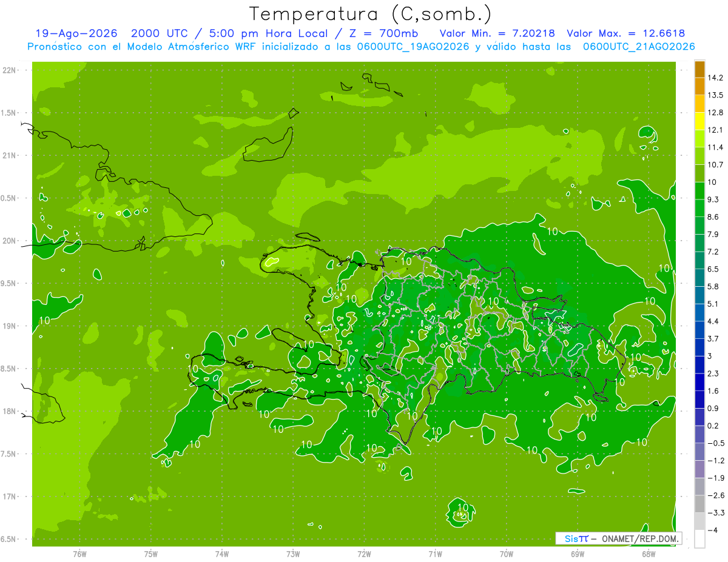Pick the bright blue swatch between 1.6 and 2.3
This screenshot has height=562, width=728.
pos(699,382)
